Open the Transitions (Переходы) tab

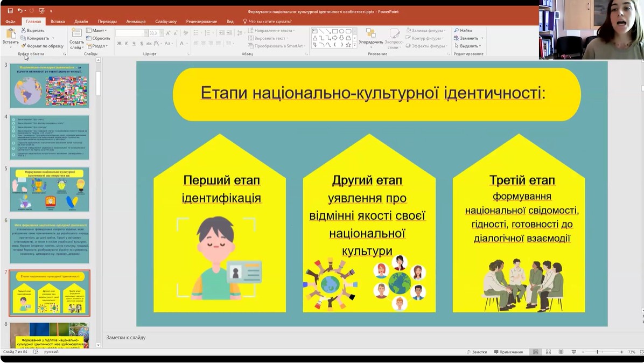pyautogui.click(x=107, y=22)
